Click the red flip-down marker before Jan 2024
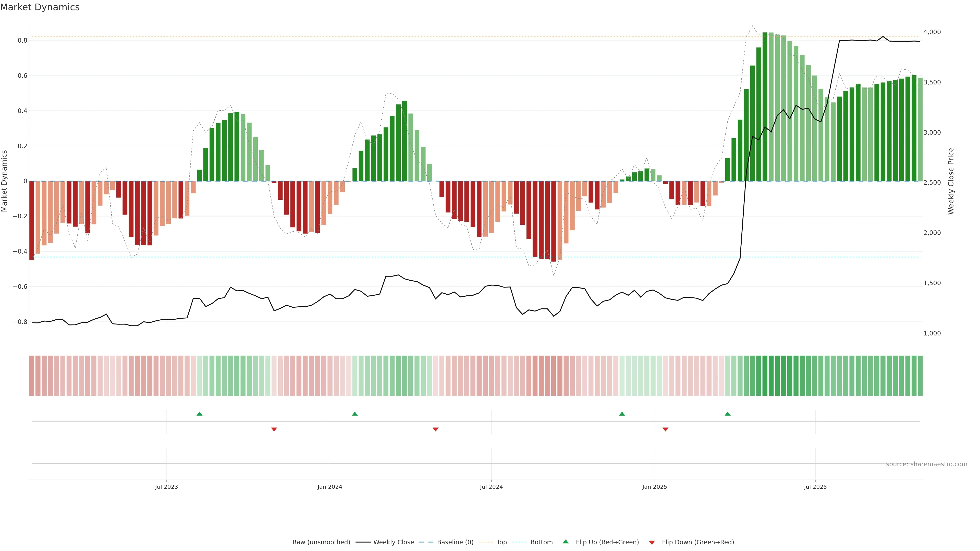980x551 pixels. pyautogui.click(x=274, y=429)
